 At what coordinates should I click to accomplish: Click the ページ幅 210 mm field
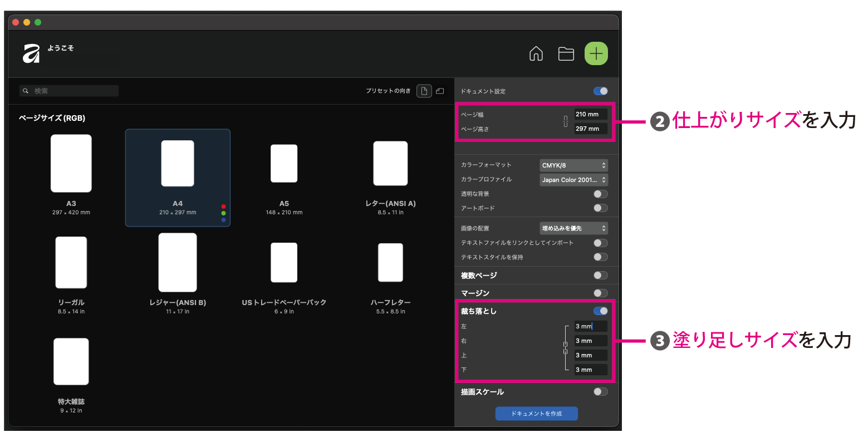(590, 115)
